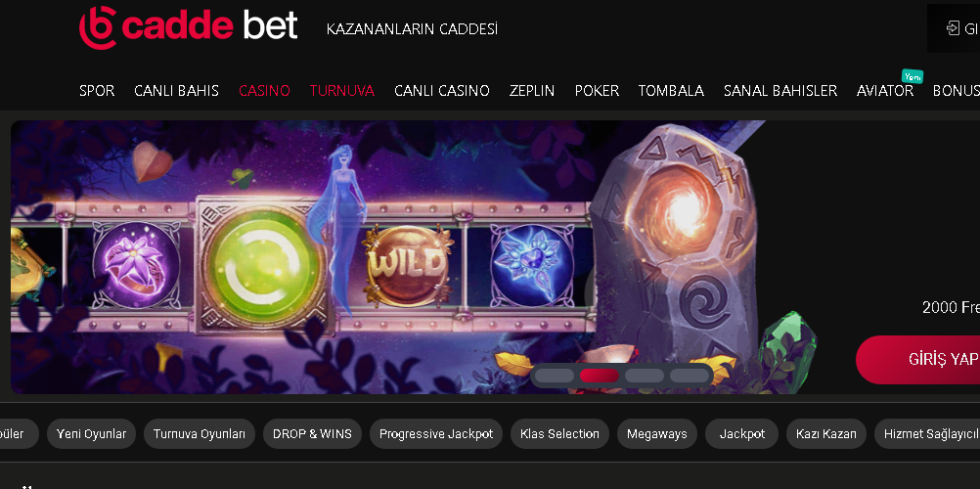Open the CANLI CASINO menu item

click(442, 91)
